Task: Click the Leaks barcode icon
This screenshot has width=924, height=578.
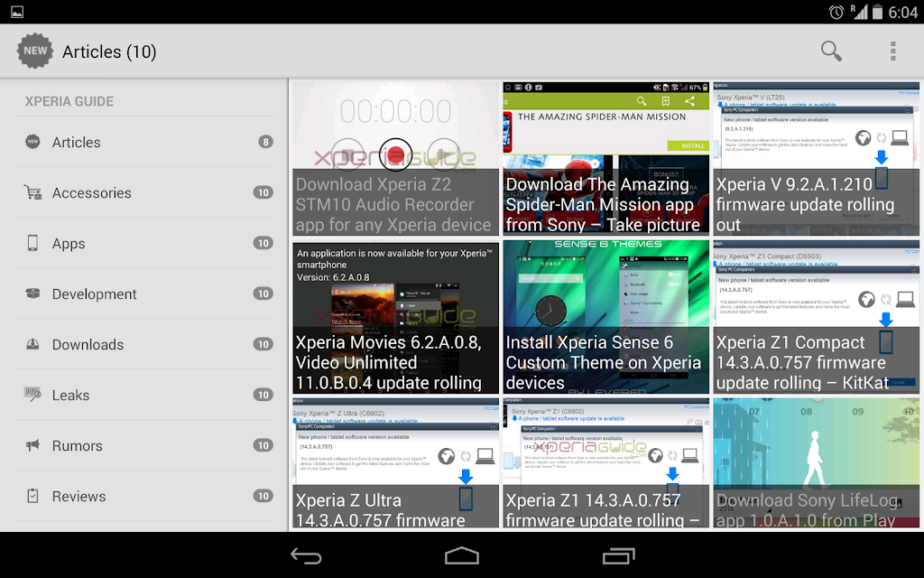Action: (33, 394)
